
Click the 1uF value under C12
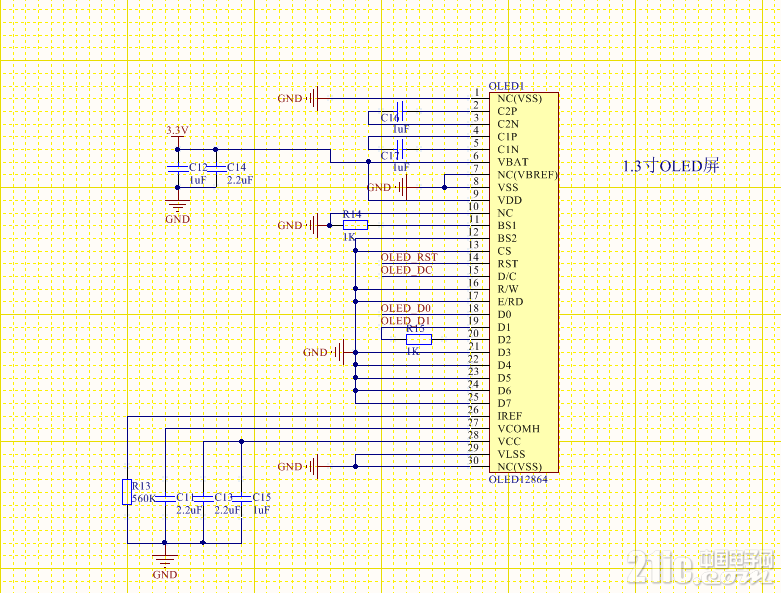(x=197, y=180)
